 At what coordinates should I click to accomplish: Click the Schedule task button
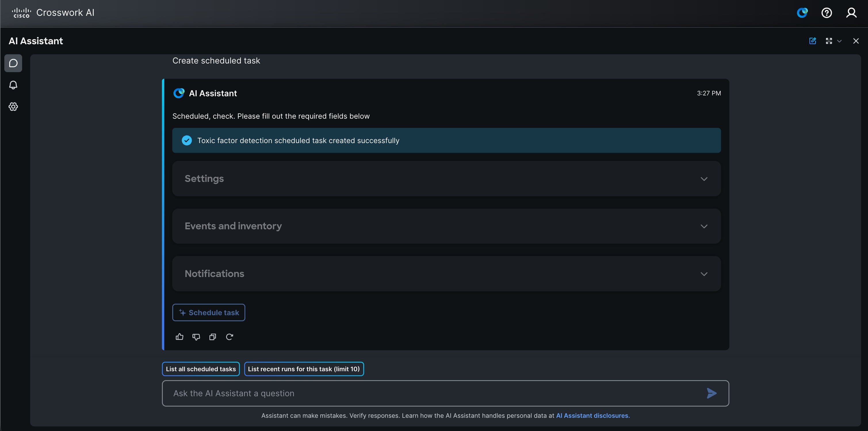coord(209,313)
